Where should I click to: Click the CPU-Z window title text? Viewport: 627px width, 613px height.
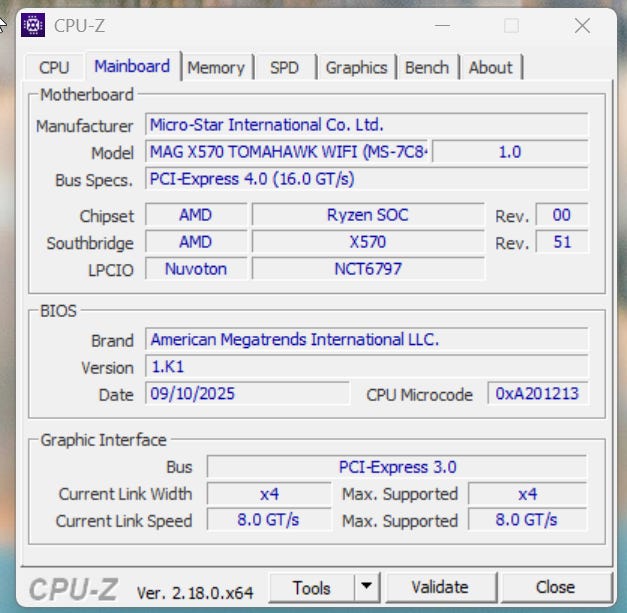[x=79, y=26]
